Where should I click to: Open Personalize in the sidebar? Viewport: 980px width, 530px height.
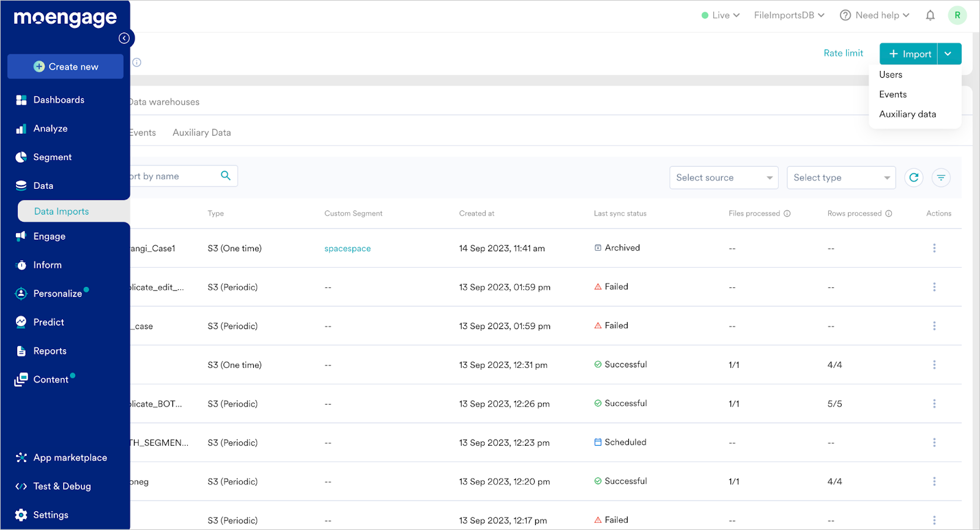tap(58, 293)
